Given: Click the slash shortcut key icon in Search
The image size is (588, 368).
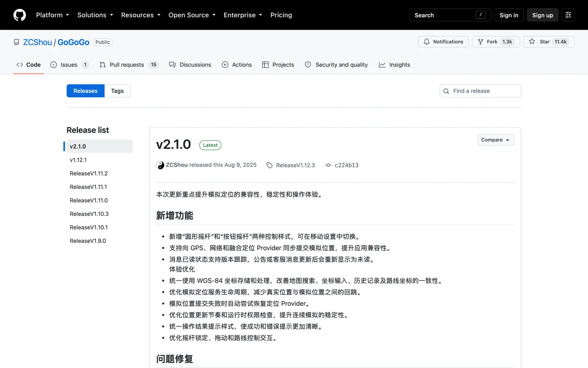Looking at the screenshot, I should click(481, 15).
